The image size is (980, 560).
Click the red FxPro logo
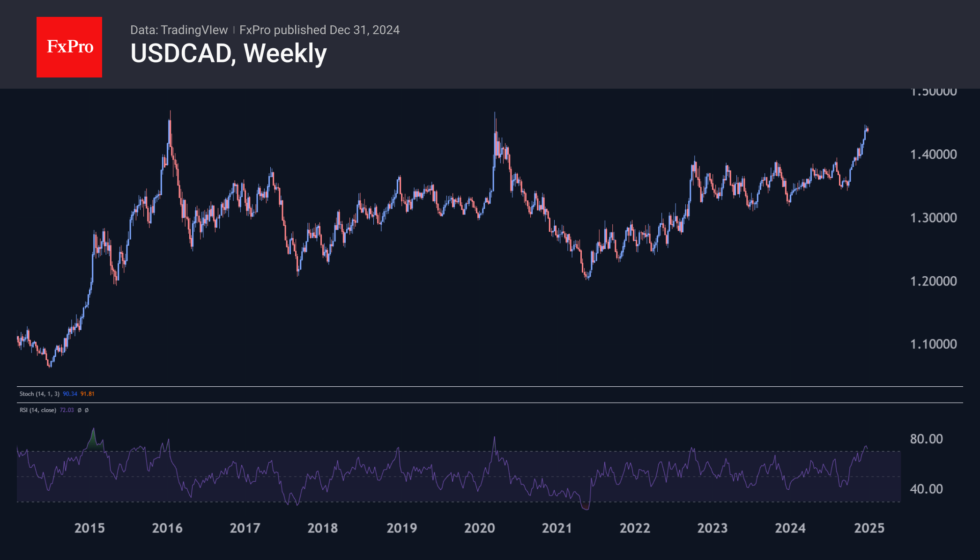click(69, 47)
